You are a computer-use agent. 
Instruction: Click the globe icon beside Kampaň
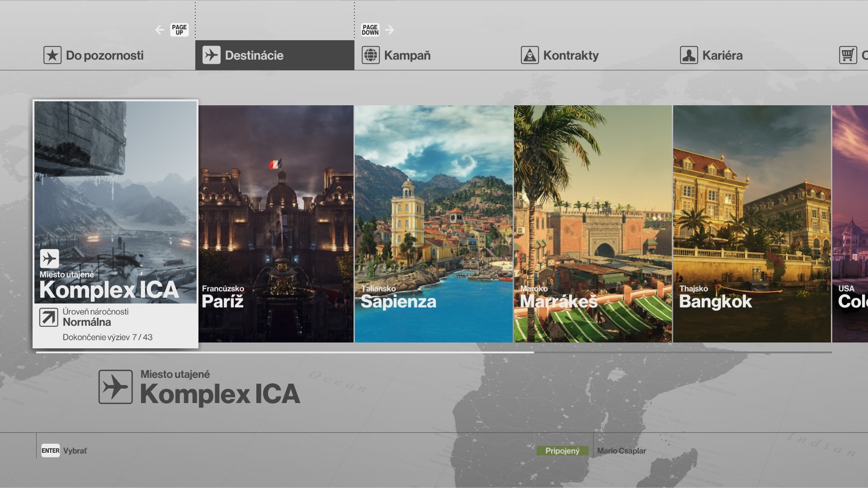click(371, 55)
